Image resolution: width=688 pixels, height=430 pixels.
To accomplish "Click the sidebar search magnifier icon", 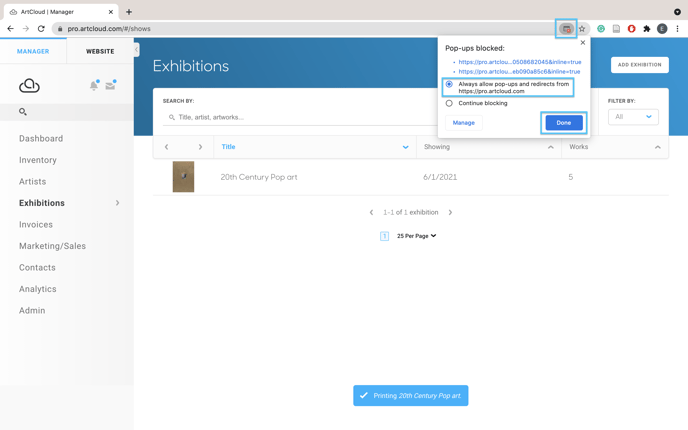I will (x=23, y=112).
